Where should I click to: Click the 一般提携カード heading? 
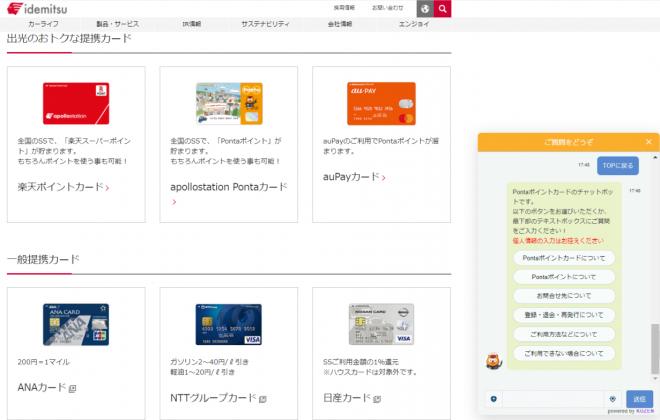tap(43, 259)
